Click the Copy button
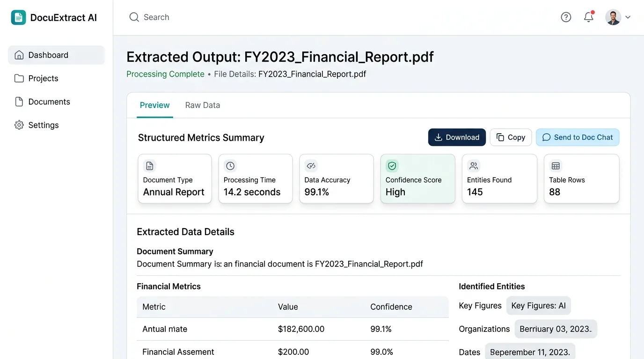Screen dimensions: 644x359 point(511,137)
